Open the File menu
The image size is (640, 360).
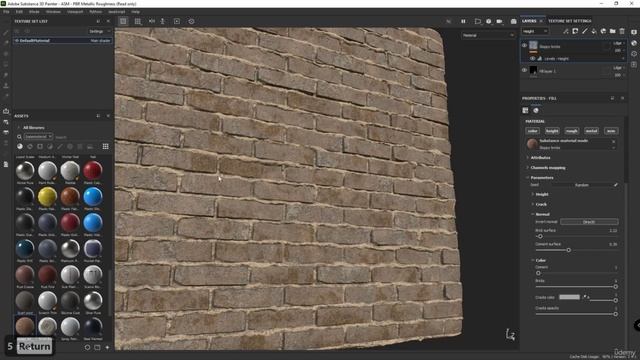(6, 12)
